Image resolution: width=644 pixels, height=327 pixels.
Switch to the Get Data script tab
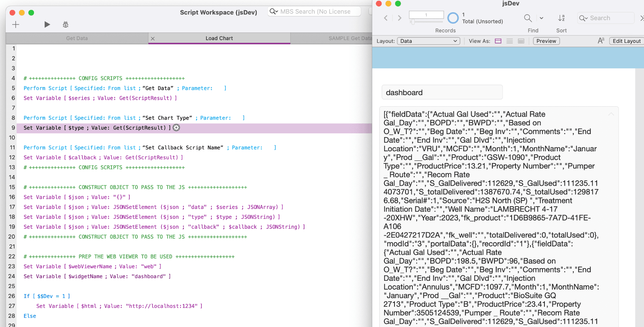click(x=77, y=38)
